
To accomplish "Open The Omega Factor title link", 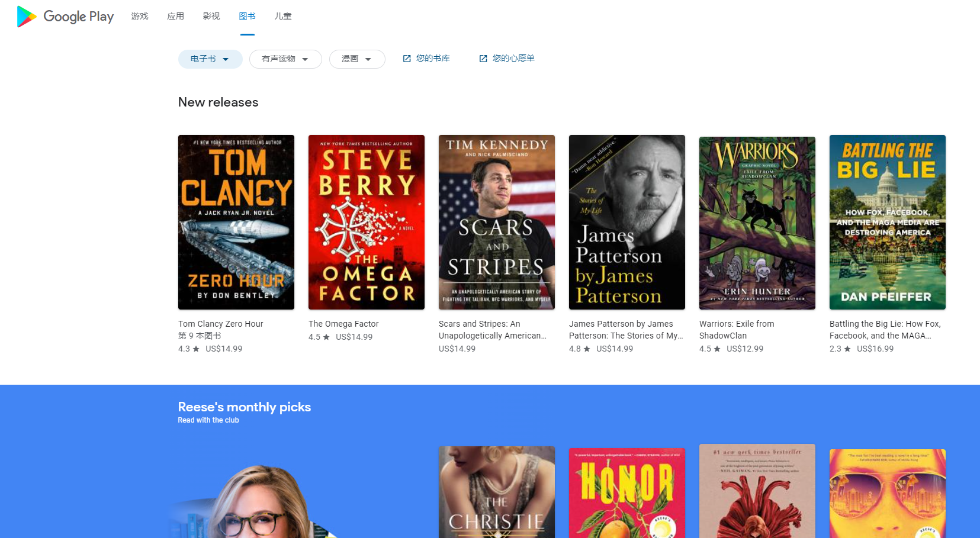I will point(343,324).
